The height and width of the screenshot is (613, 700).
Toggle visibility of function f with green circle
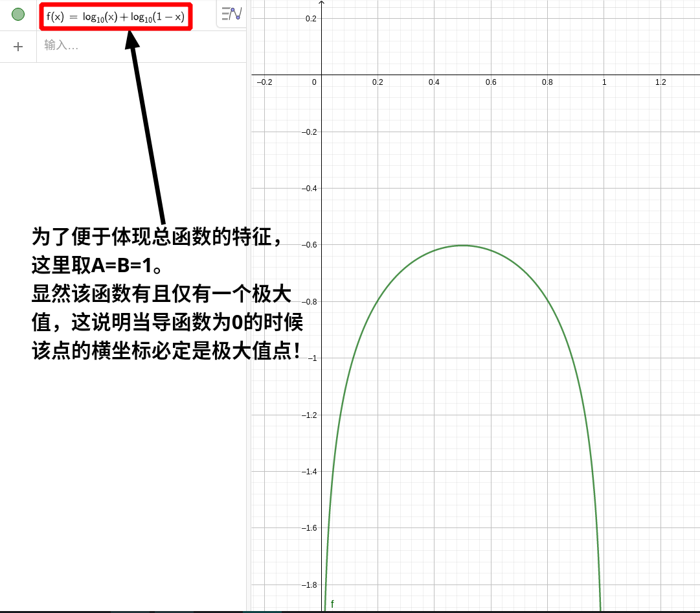[x=18, y=14]
